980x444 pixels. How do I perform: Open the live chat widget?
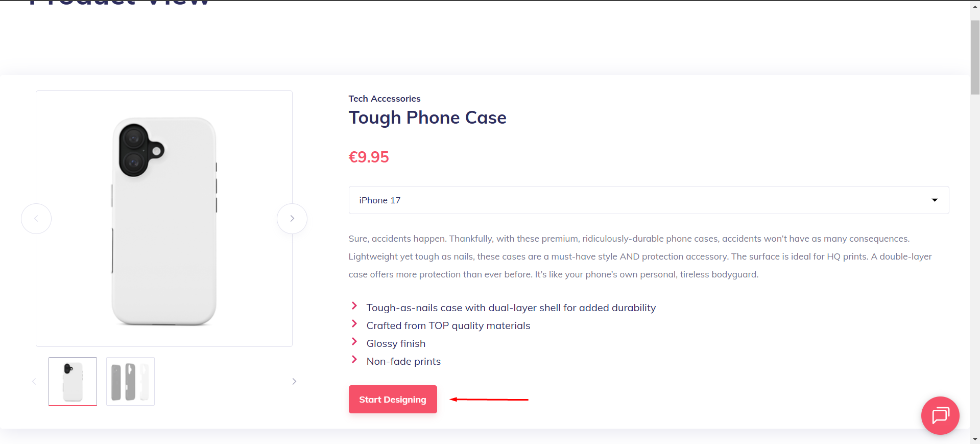[940, 415]
